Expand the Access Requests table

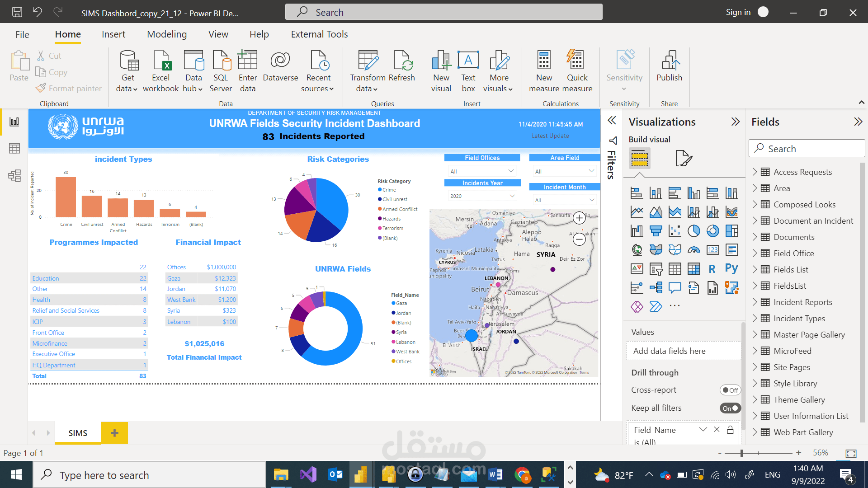click(x=755, y=172)
